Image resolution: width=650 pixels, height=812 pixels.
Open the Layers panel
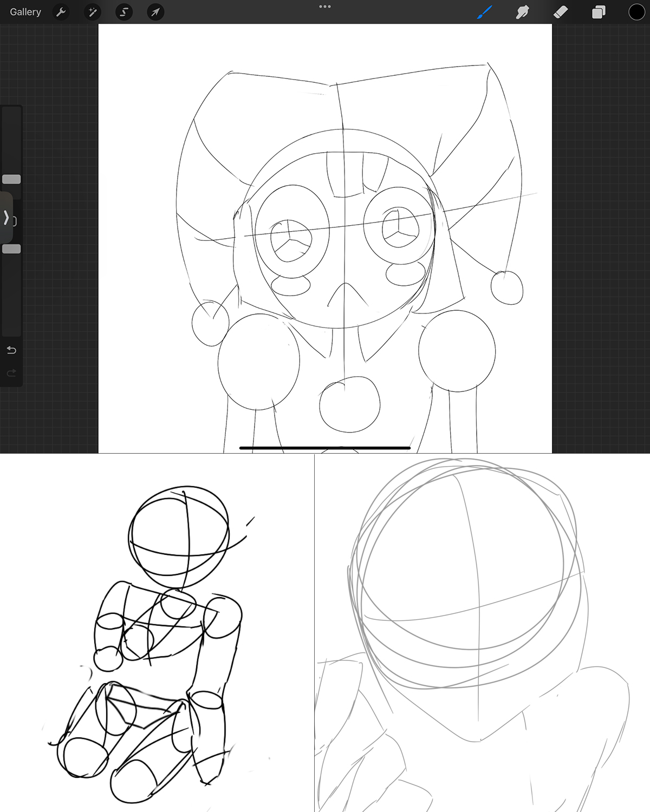click(599, 12)
